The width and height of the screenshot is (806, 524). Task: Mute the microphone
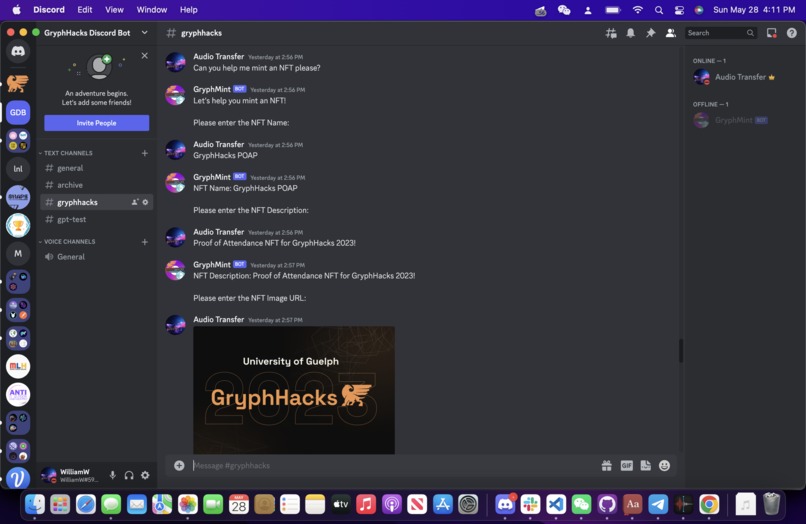(x=113, y=475)
